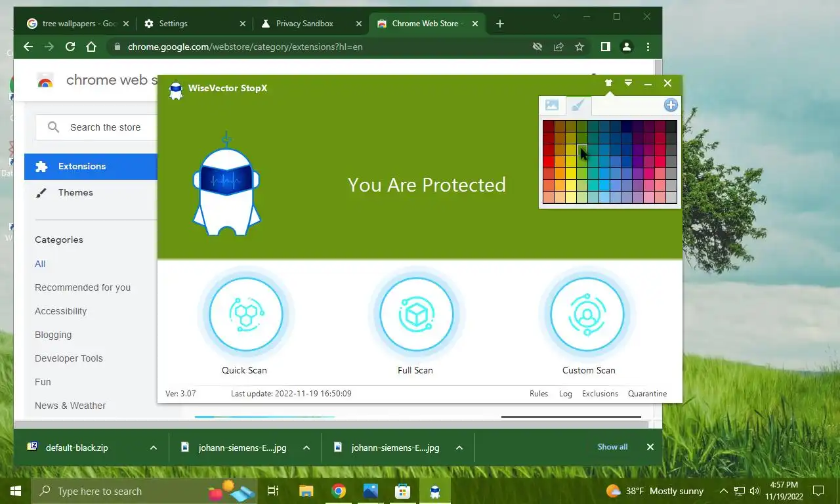Viewport: 840px width, 504px height.
Task: Click the 'Ver: 3.07' version text
Action: tap(180, 394)
